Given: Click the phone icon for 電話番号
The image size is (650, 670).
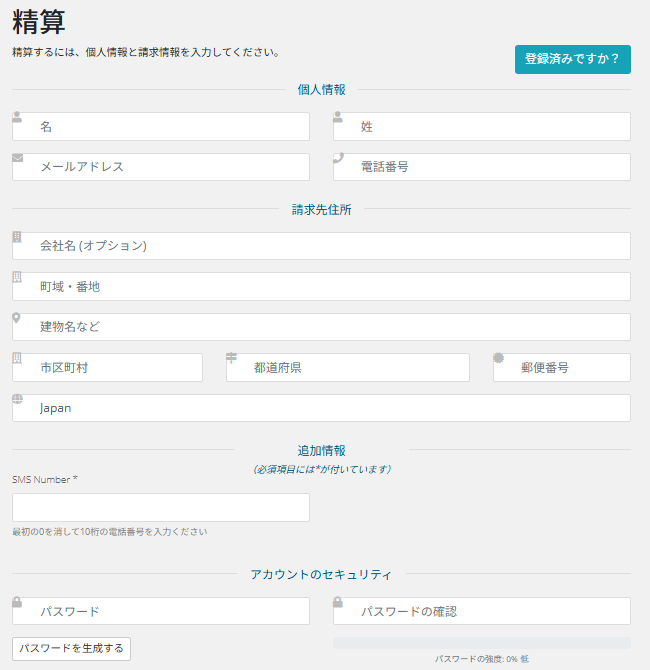Looking at the screenshot, I should click(338, 158).
